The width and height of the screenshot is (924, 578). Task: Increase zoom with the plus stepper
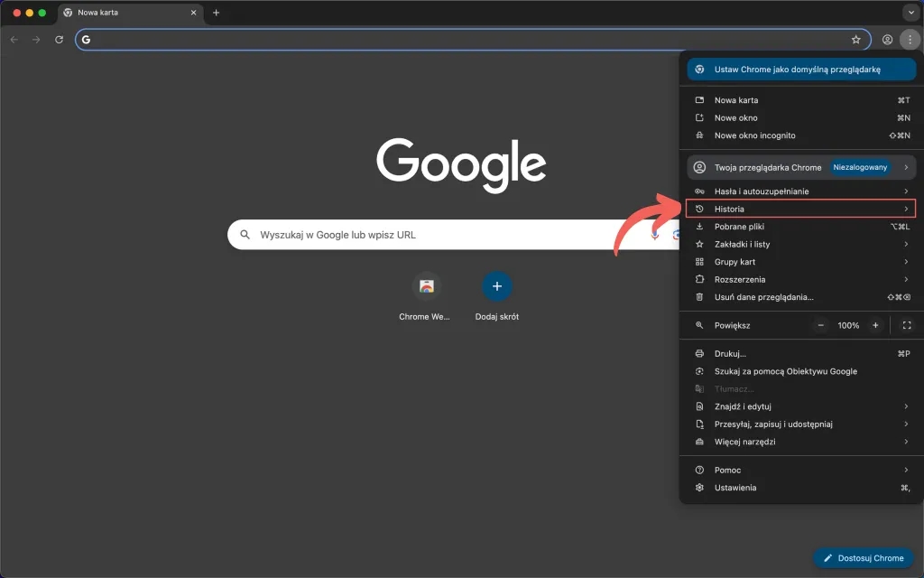tap(874, 325)
